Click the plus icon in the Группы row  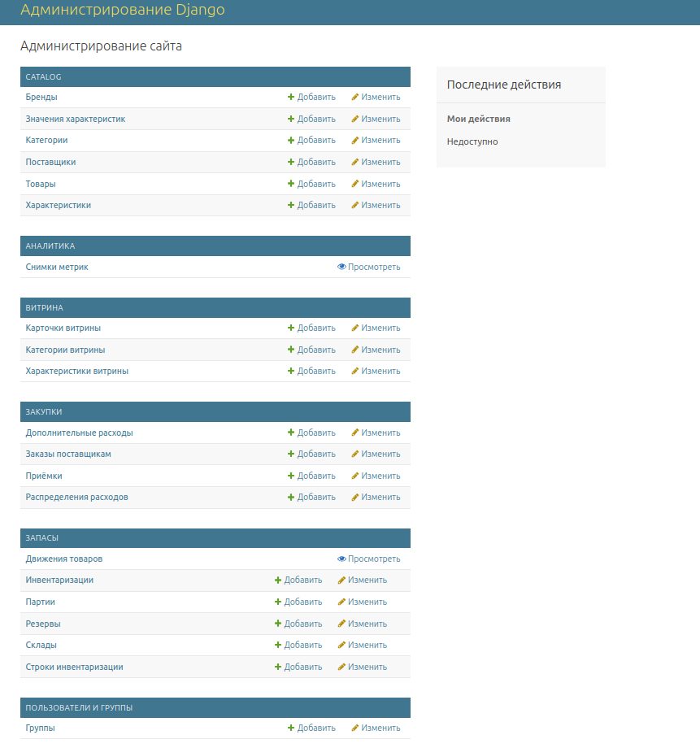(x=290, y=728)
